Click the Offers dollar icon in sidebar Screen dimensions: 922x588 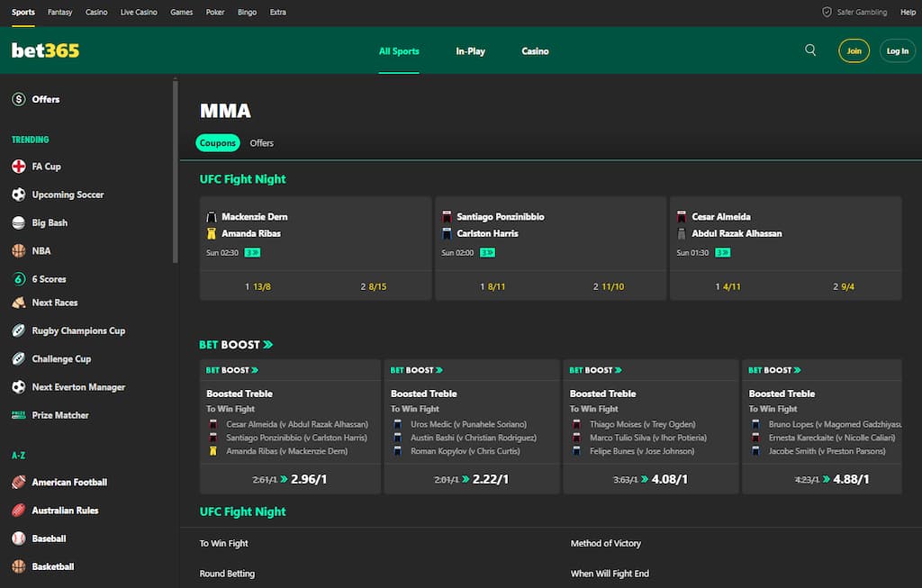(19, 99)
